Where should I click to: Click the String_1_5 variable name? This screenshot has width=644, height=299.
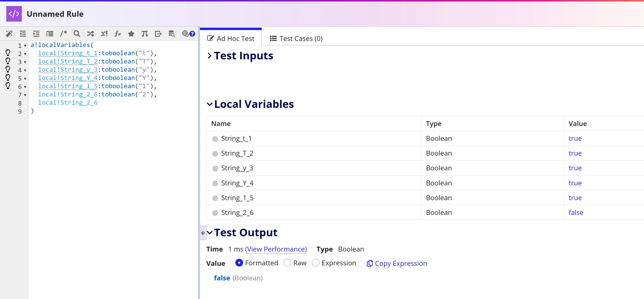pos(237,198)
